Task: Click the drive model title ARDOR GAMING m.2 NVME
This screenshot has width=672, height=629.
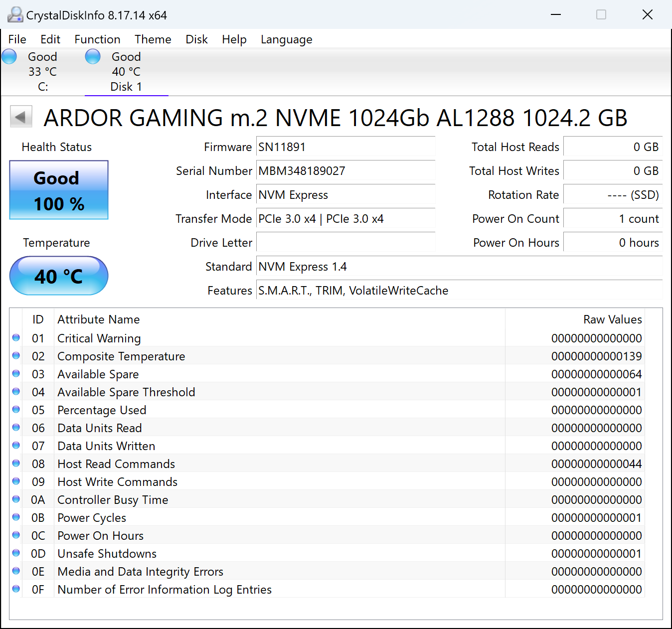Action: (x=335, y=118)
